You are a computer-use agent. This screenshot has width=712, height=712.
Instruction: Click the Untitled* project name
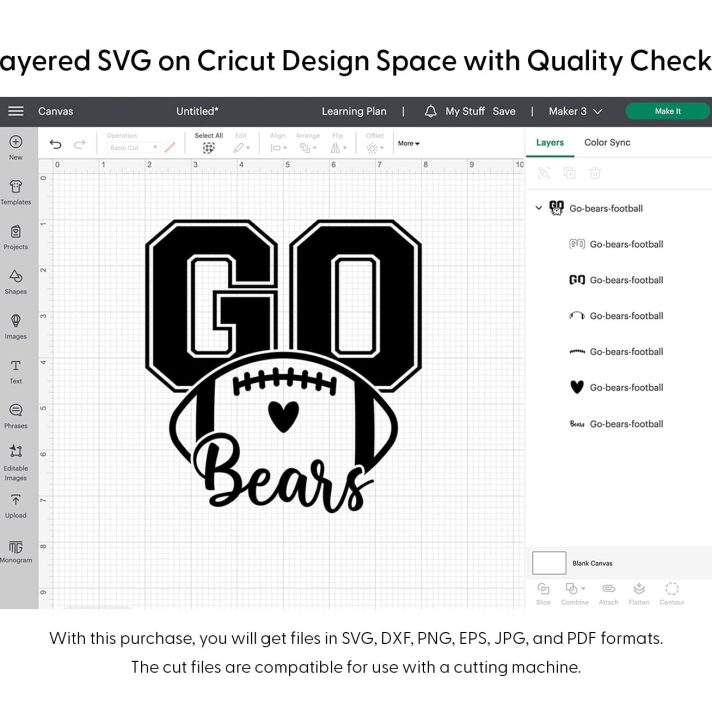tap(198, 111)
